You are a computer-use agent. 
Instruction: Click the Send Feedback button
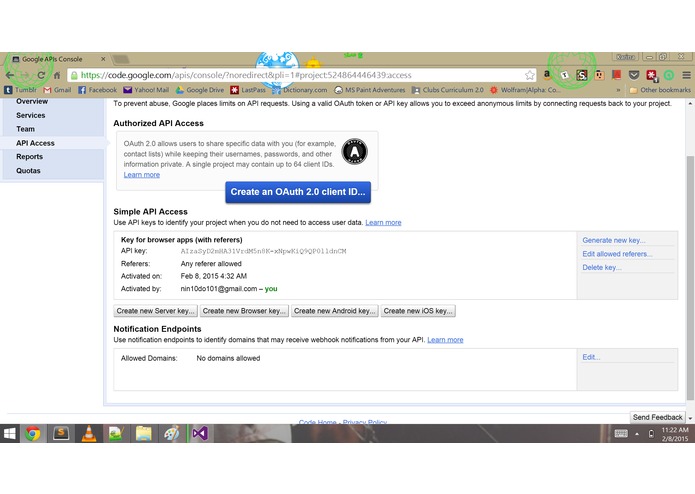click(x=658, y=417)
